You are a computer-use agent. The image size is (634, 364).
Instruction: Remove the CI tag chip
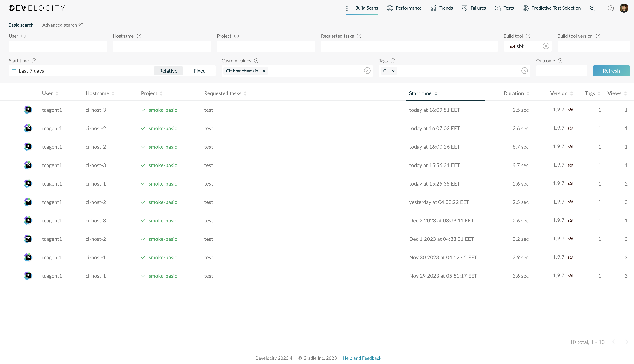point(393,71)
